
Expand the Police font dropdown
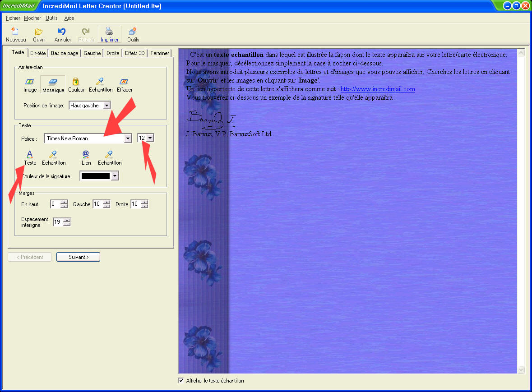[x=128, y=138]
